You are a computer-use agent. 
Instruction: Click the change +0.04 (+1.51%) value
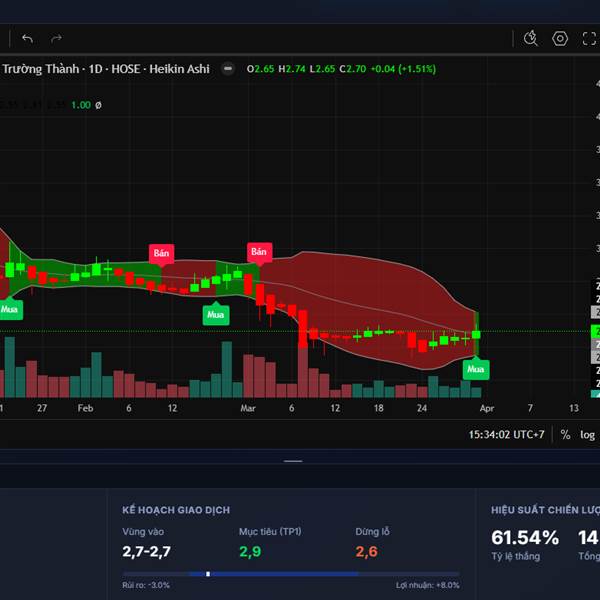(403, 69)
